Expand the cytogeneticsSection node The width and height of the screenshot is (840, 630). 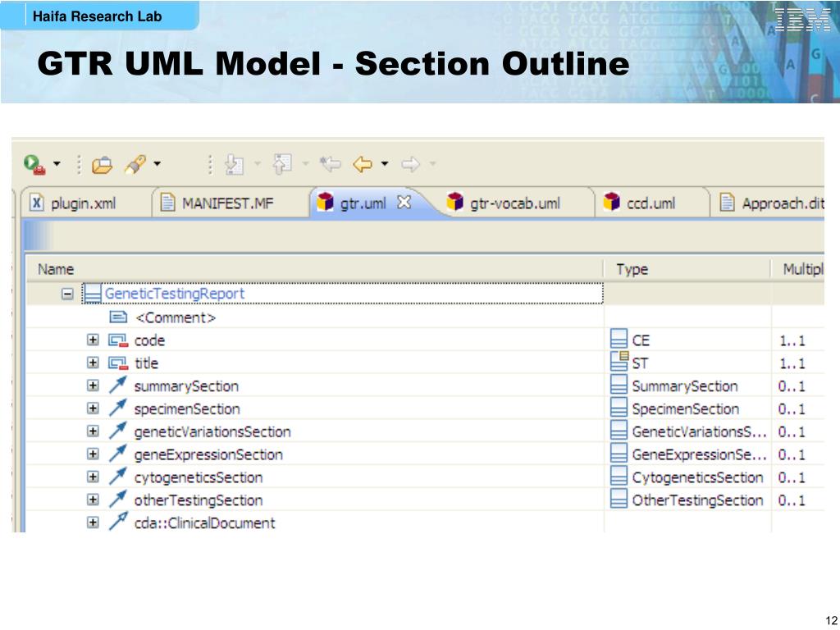point(93,477)
